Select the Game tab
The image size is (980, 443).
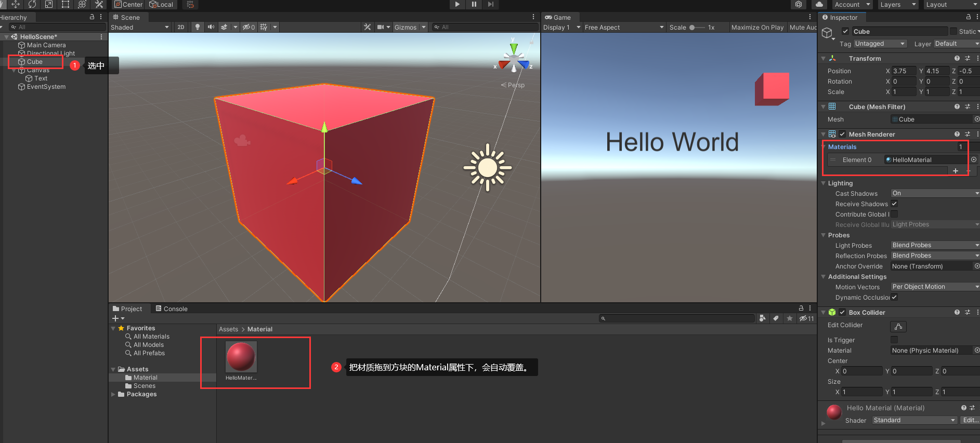click(558, 17)
